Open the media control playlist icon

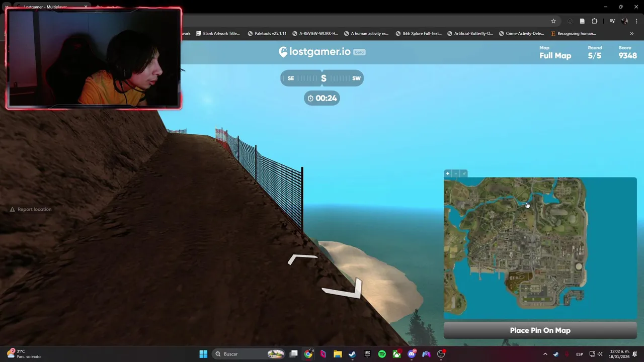(612, 21)
